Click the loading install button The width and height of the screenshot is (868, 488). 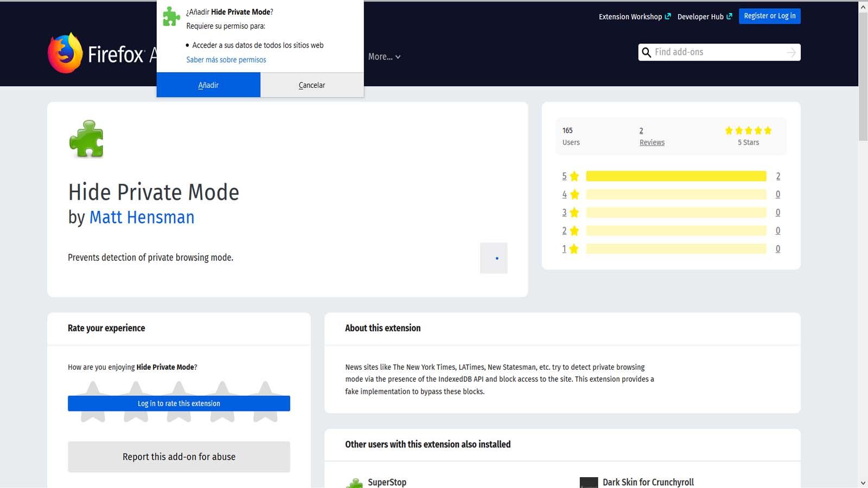tap(494, 258)
